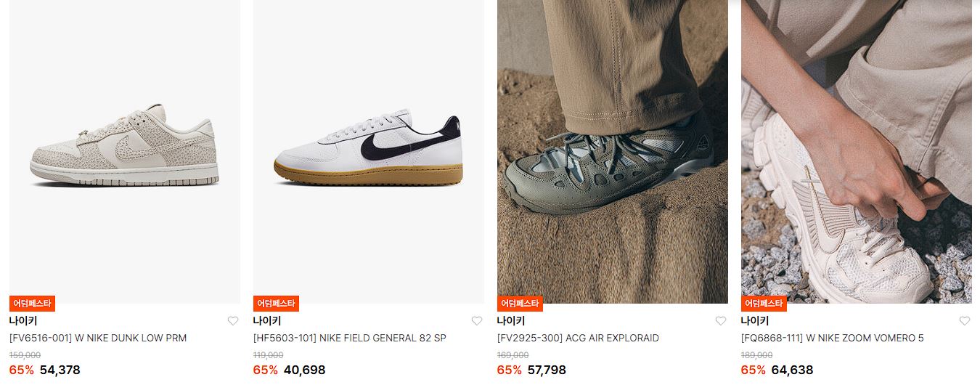The height and width of the screenshot is (385, 980).
Task: Favorite the ACG Air Exploraid with heart icon
Action: (721, 321)
